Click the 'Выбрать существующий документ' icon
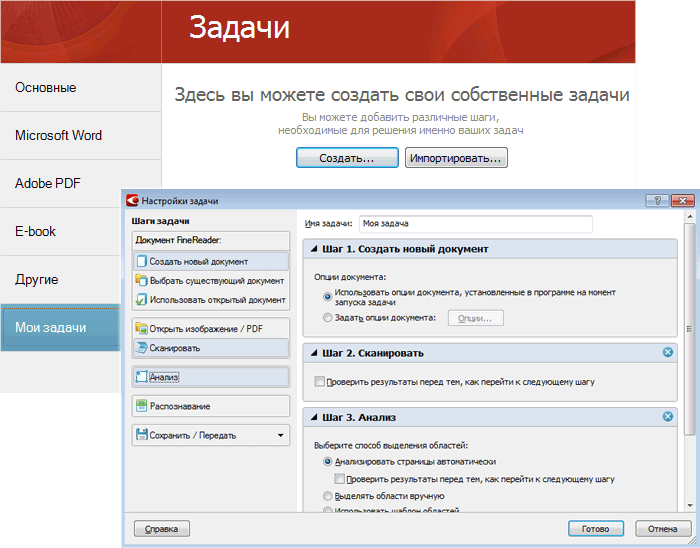700x548 pixels. pyautogui.click(x=141, y=281)
